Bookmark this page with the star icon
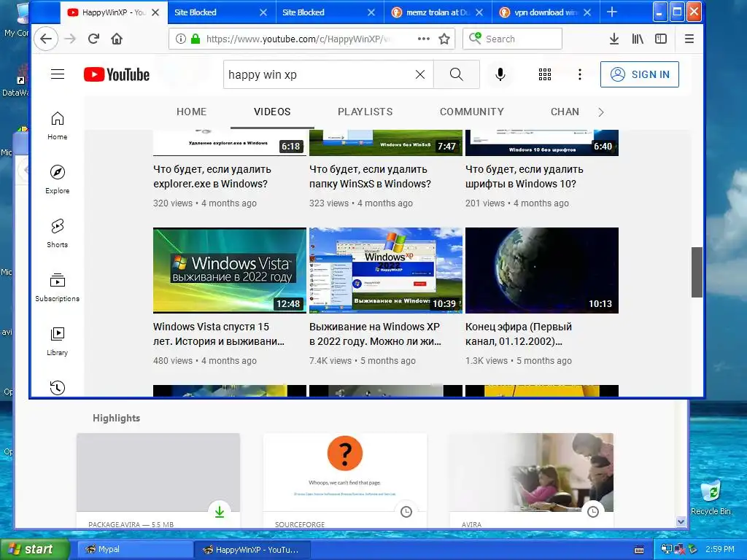Image resolution: width=747 pixels, height=560 pixels. [444, 39]
